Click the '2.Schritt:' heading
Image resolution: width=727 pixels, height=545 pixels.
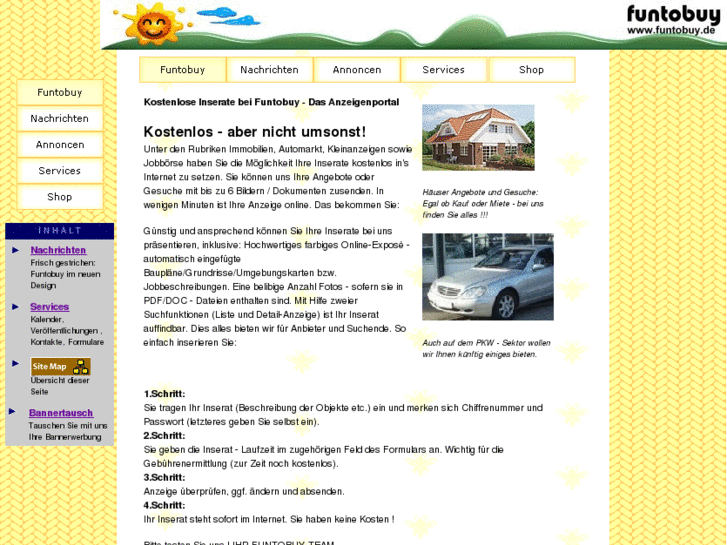click(x=164, y=436)
